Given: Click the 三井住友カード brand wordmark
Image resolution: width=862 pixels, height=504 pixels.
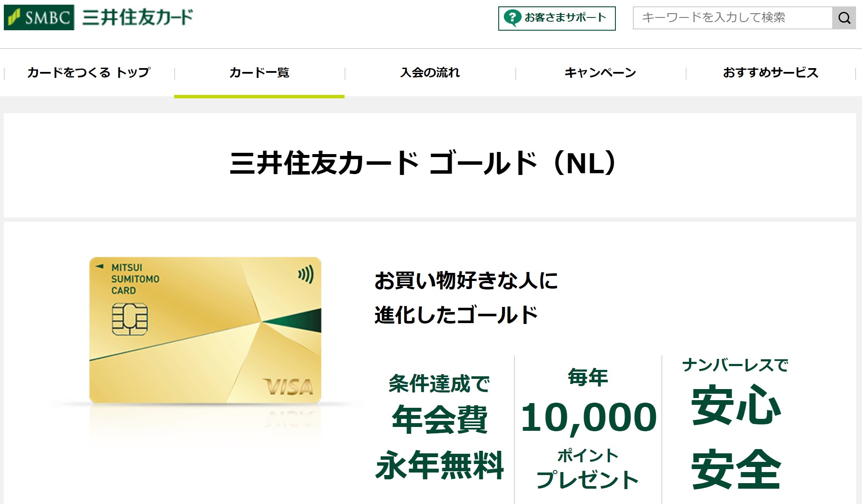Looking at the screenshot, I should tap(138, 17).
